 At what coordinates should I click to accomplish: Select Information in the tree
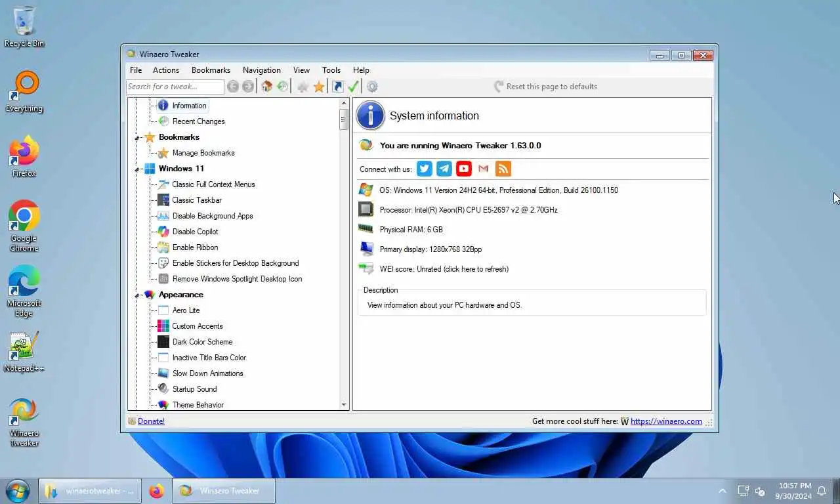click(x=189, y=106)
